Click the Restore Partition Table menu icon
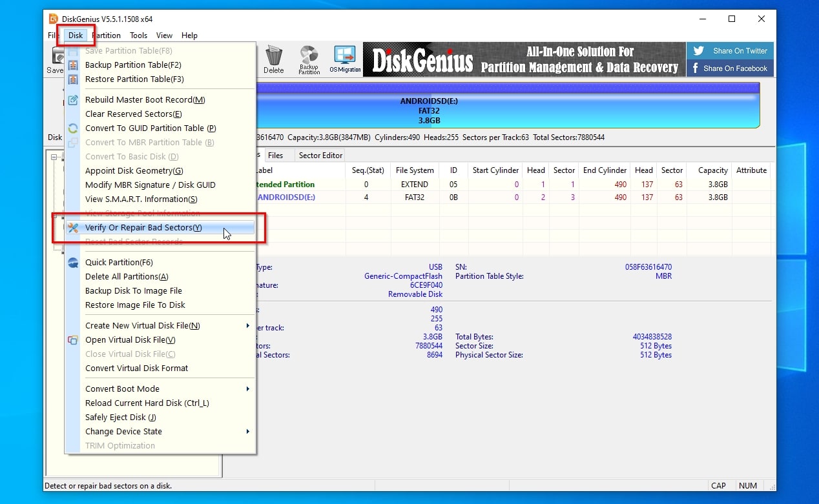Viewport: 819px width, 504px height. point(73,79)
